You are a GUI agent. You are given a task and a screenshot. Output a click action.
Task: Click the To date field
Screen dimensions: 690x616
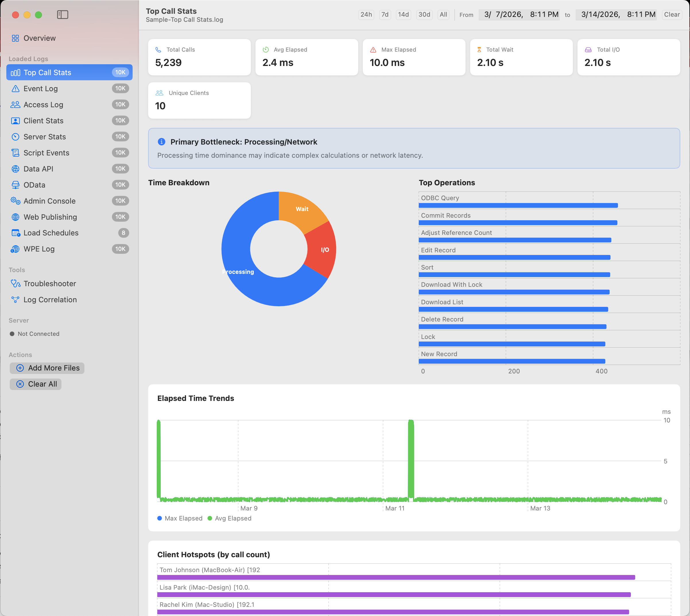[616, 15]
